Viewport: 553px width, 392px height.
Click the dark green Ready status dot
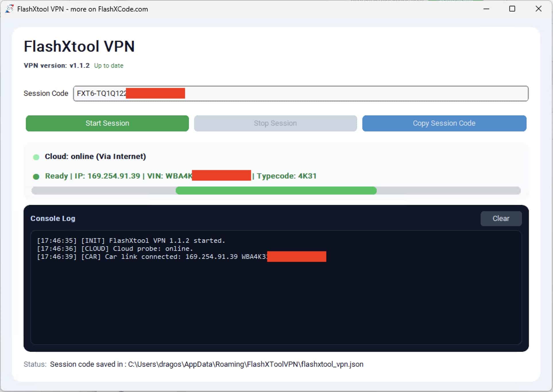click(x=36, y=176)
